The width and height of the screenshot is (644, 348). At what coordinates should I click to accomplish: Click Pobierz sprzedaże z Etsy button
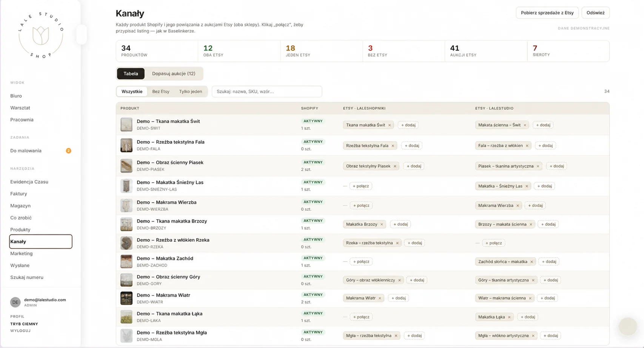[547, 13]
